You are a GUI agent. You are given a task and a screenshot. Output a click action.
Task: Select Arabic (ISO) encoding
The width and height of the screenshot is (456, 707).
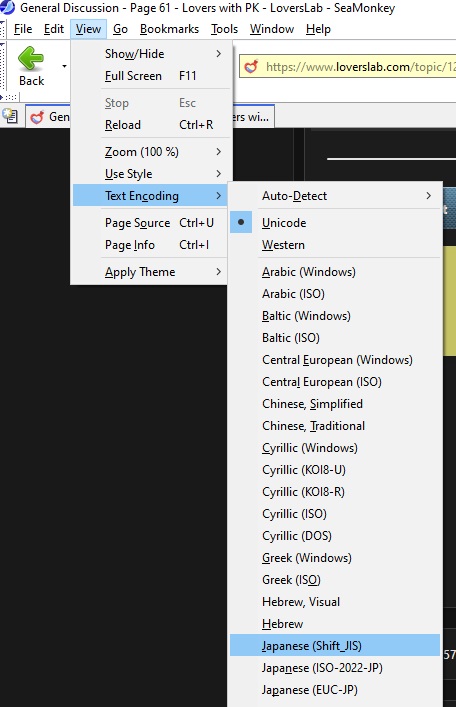(335, 294)
